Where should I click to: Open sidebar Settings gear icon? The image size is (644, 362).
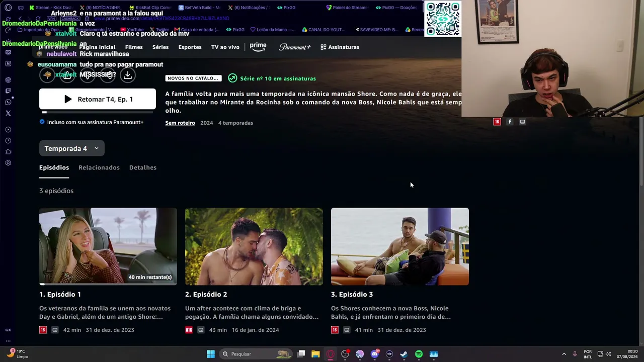8,163
